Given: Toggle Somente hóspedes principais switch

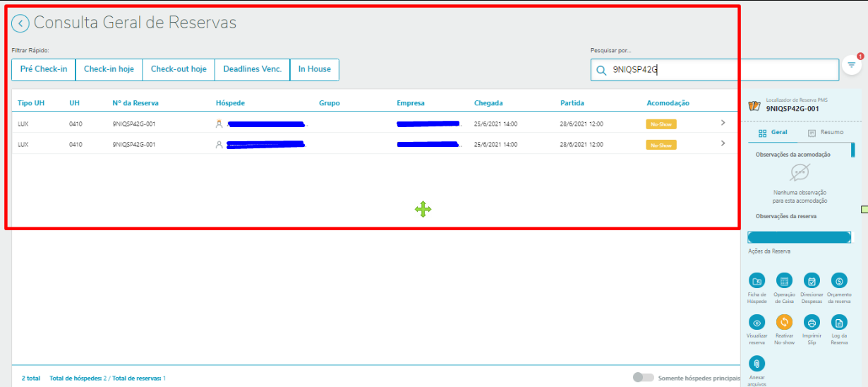Looking at the screenshot, I should (x=643, y=378).
